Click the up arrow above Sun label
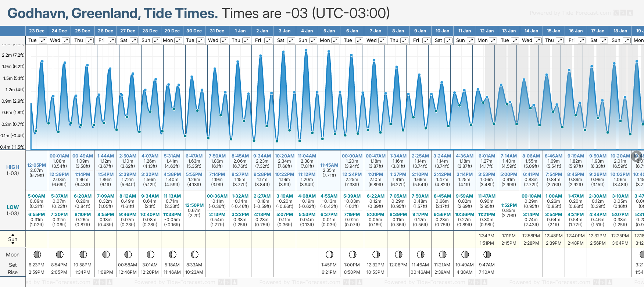 point(13,234)
